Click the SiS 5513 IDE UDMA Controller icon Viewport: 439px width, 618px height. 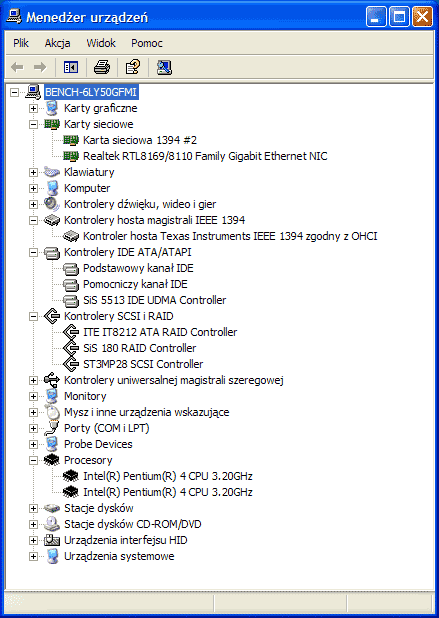[71, 300]
